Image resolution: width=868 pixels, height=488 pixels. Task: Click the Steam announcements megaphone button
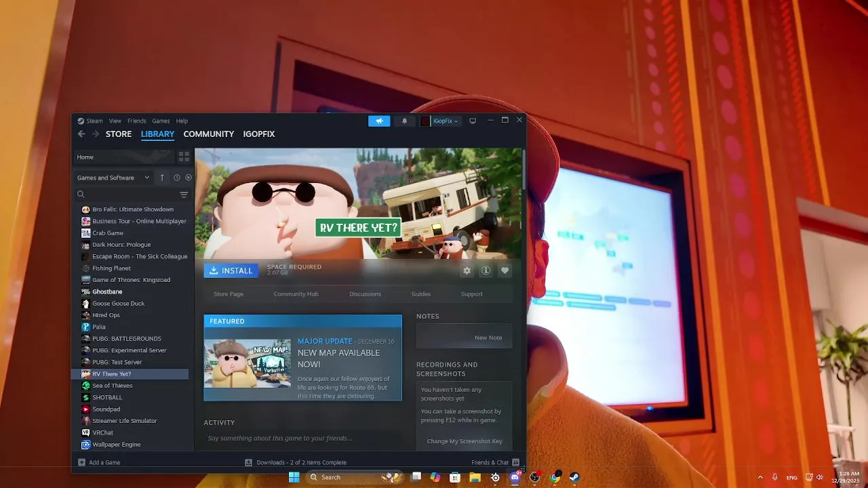(379, 121)
